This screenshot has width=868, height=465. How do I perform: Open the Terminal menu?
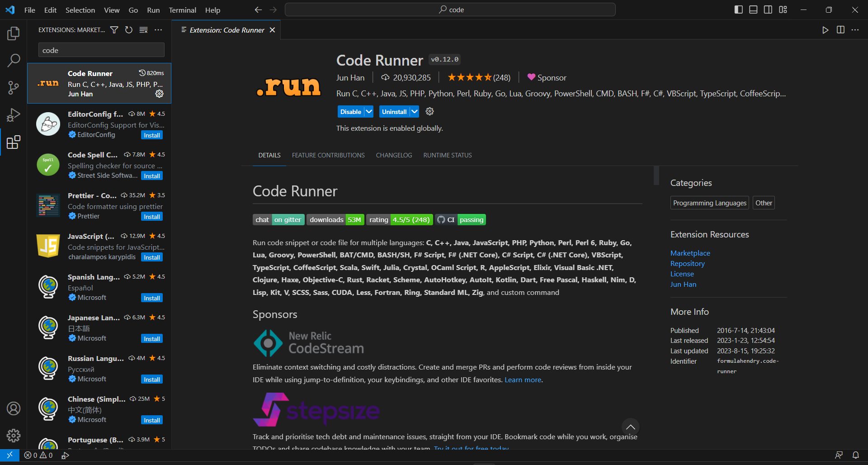point(183,10)
